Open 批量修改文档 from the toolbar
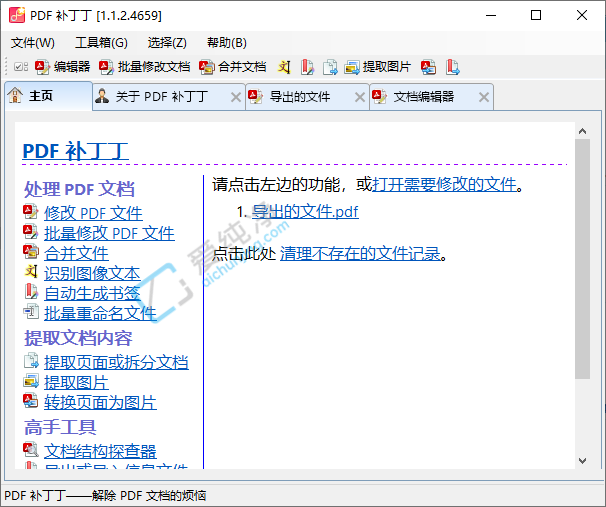The width and height of the screenshot is (606, 507). point(144,67)
